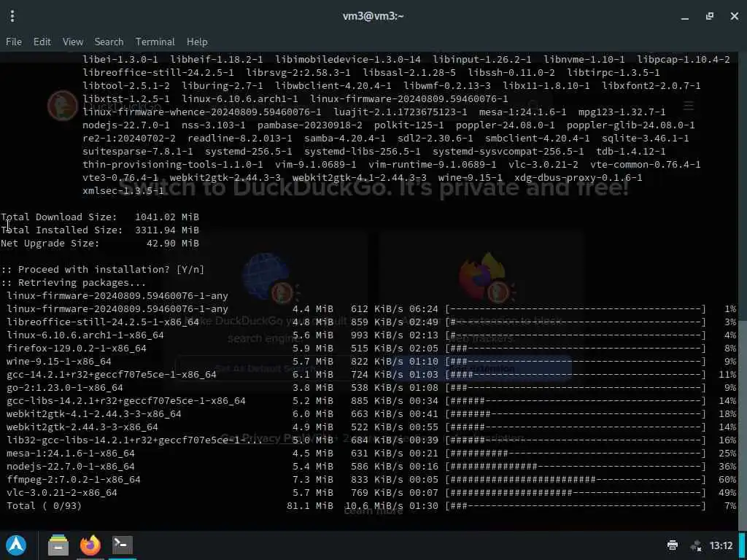Open the View menu
This screenshot has height=560, width=747.
73,42
